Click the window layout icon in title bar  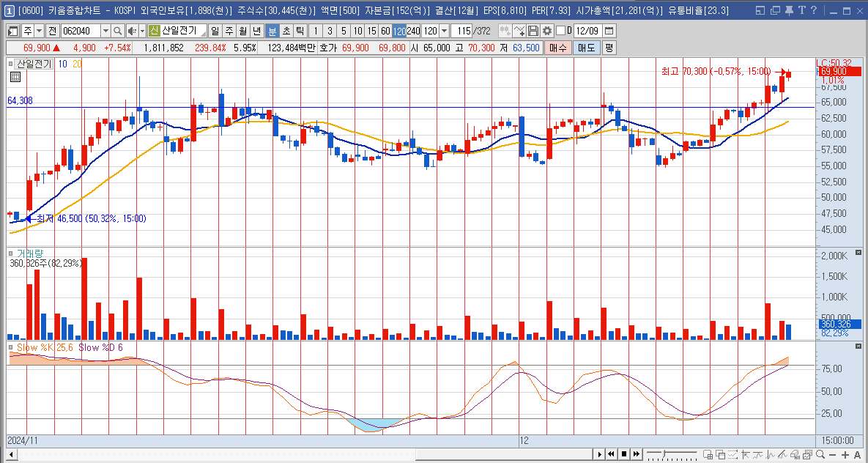click(x=760, y=10)
